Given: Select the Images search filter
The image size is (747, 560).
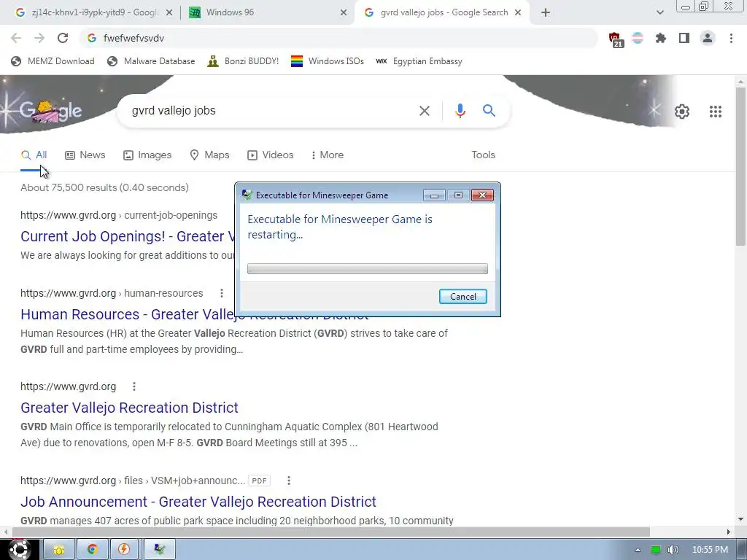Looking at the screenshot, I should (147, 155).
